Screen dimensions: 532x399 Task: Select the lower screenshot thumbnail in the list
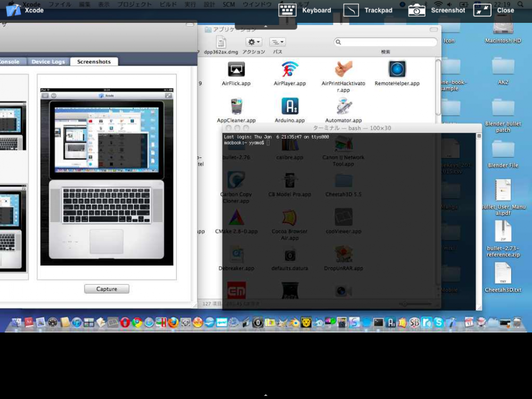(13, 228)
